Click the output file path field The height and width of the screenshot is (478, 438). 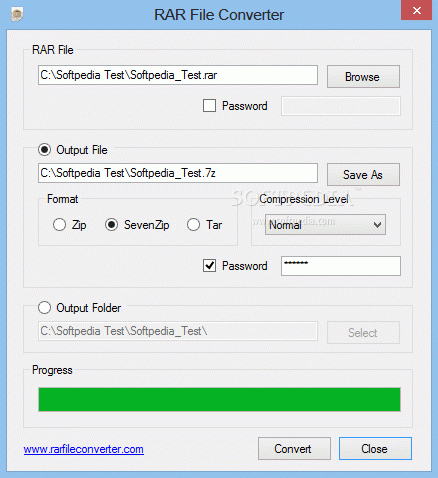(178, 173)
